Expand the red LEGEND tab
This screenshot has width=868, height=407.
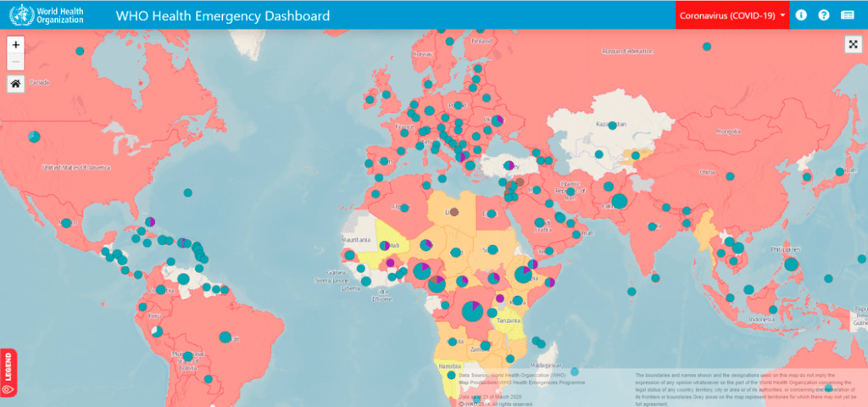[8, 372]
